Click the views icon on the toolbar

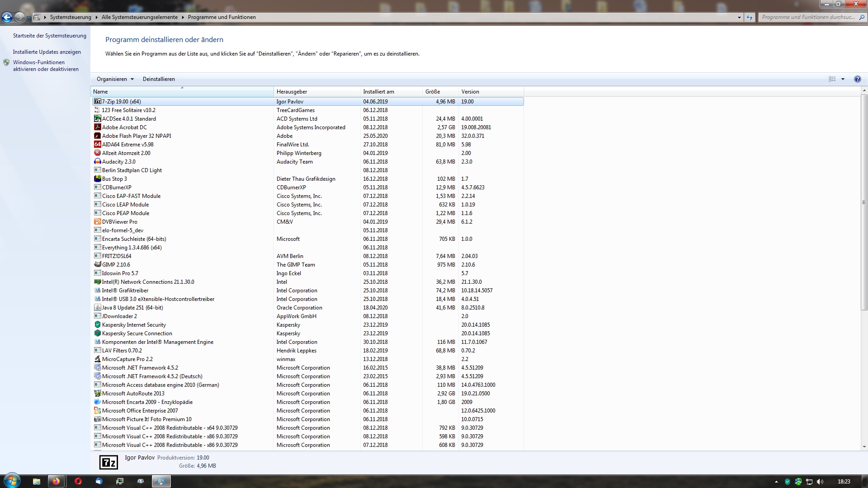pyautogui.click(x=832, y=79)
